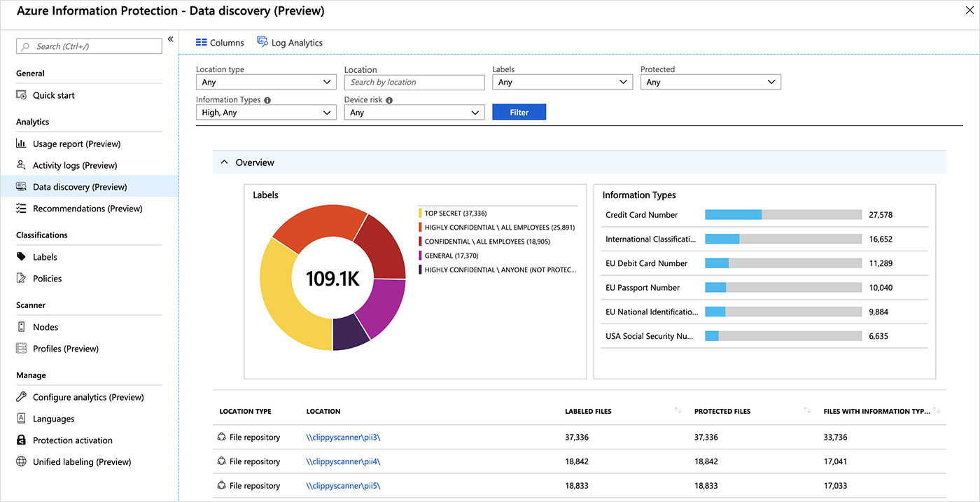Collapse the Overview panel
This screenshot has width=980, height=502.
[x=224, y=162]
